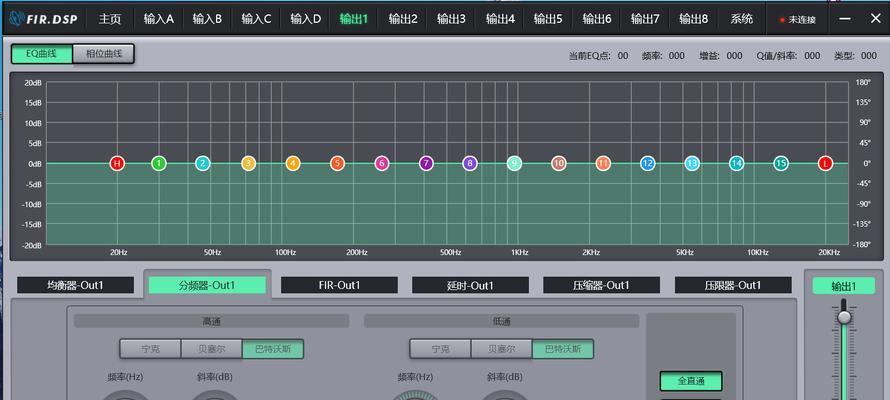Image resolution: width=890 pixels, height=400 pixels.
Task: Open the 输出1 tab
Action: pos(354,19)
